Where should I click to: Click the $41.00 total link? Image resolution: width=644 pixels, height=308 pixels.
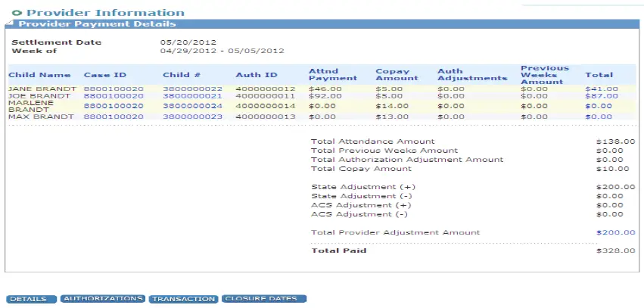[x=602, y=89]
